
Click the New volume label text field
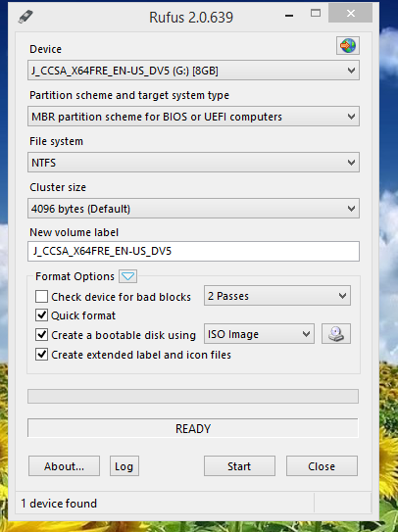click(193, 252)
